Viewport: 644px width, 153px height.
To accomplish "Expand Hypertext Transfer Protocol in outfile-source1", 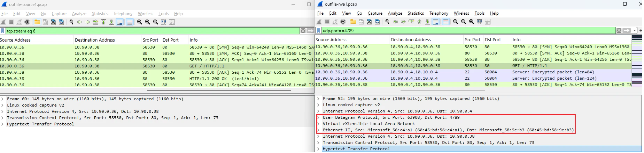I will (x=2, y=124).
